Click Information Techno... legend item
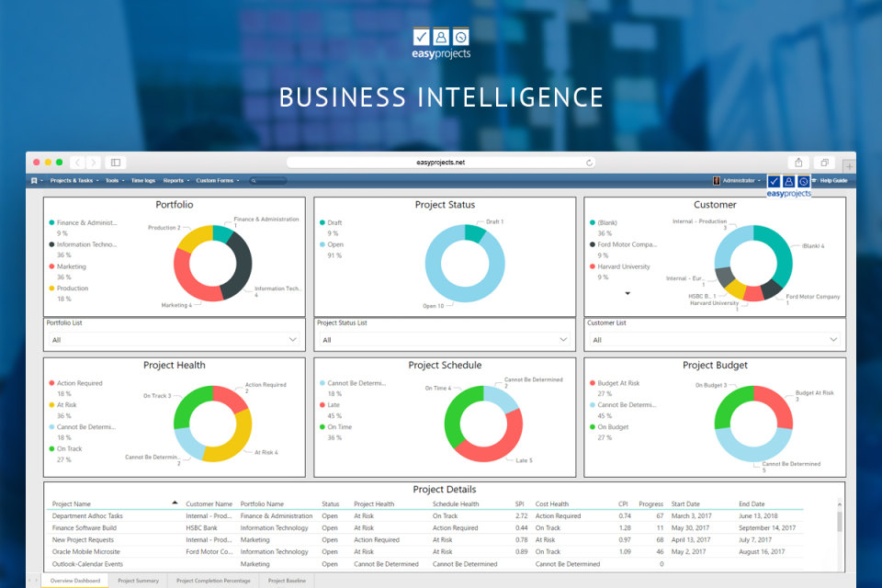Viewport: 882px width, 588px height. pos(83,244)
